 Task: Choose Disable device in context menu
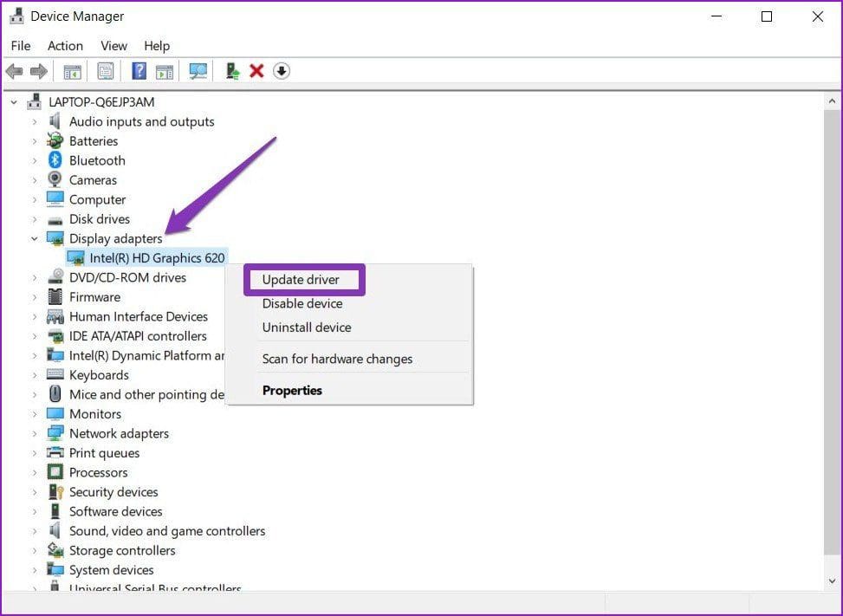[x=302, y=303]
